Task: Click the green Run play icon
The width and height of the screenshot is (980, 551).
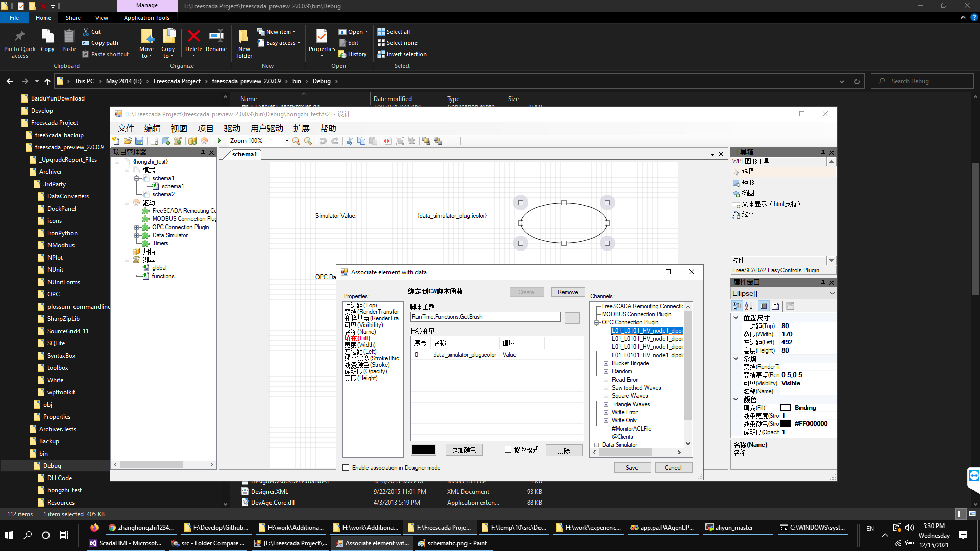Action: click(x=219, y=141)
